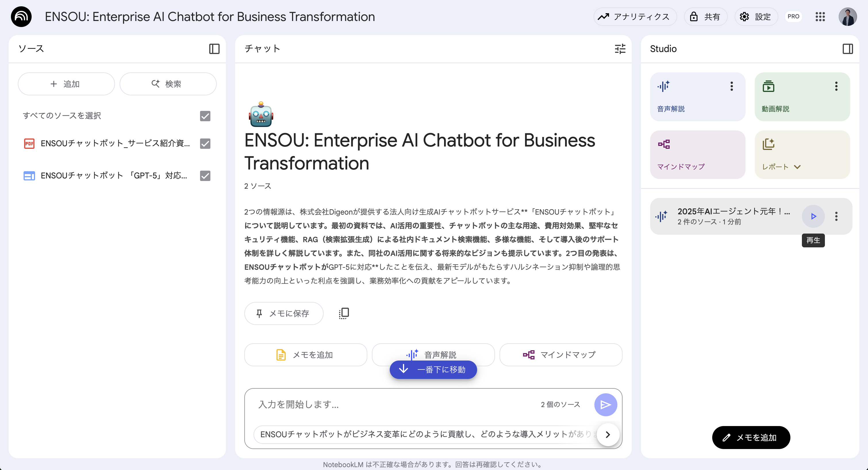
Task: Toggle the すべてのソースを選択 checkbox
Action: click(205, 116)
